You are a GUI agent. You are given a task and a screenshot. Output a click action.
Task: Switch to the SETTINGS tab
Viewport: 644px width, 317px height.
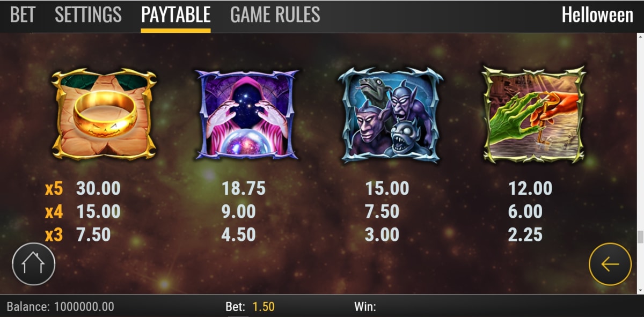(x=88, y=15)
